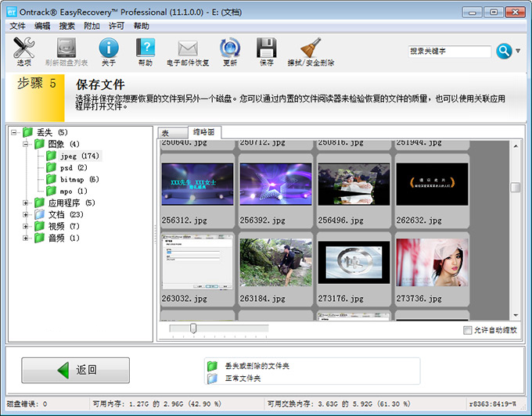Switch to the 表 tab
Screen dimensions: 532x416
[166, 133]
